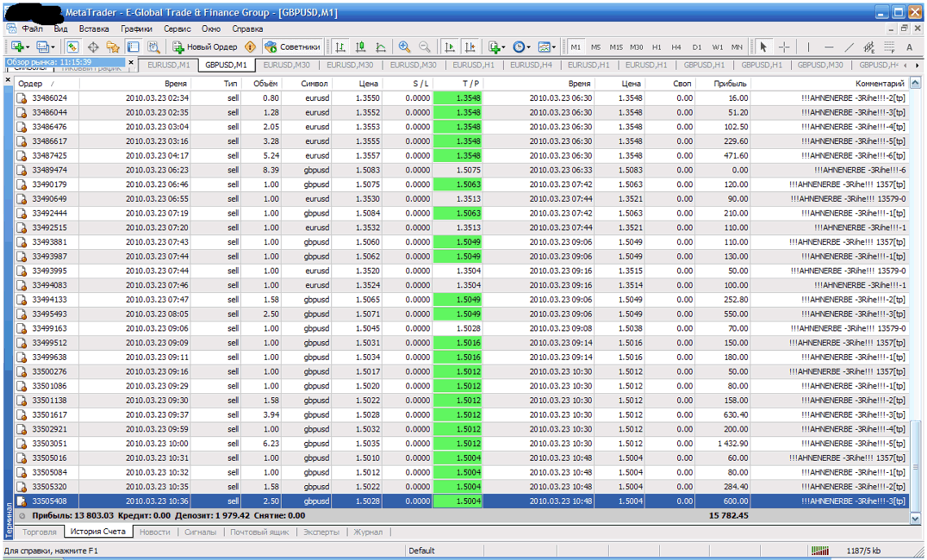Select the horizontal line drawing tool
Image resolution: width=927 pixels, height=560 pixels.
[x=829, y=46]
